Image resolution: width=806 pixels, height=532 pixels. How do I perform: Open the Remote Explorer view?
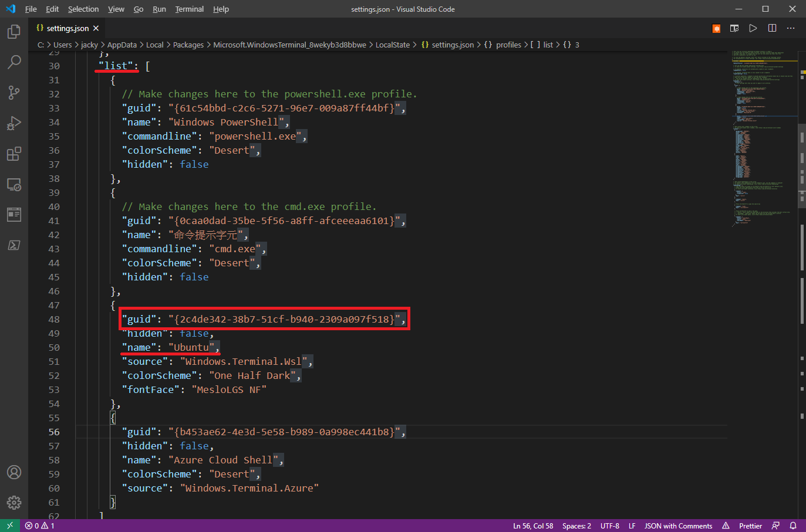click(x=14, y=184)
